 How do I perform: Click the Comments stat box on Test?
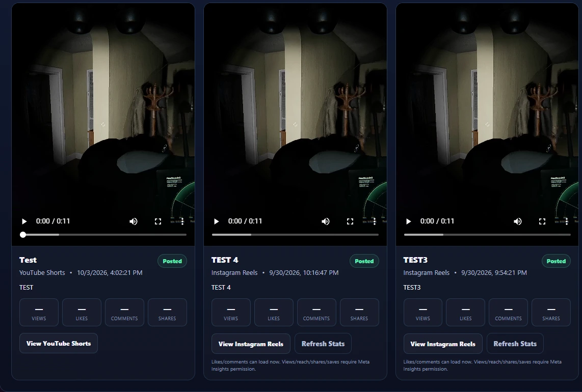124,312
